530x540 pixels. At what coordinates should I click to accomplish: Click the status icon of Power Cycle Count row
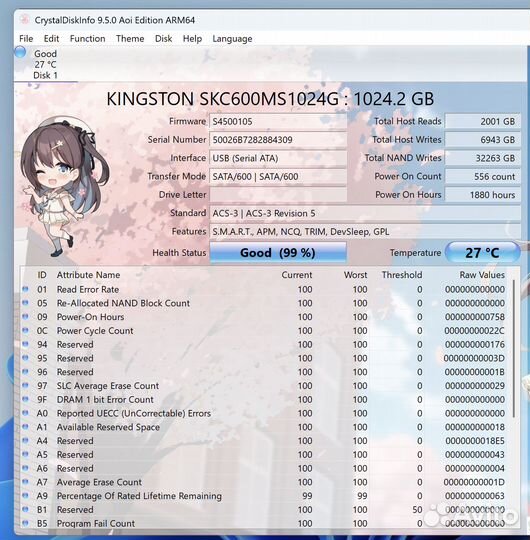point(25,330)
